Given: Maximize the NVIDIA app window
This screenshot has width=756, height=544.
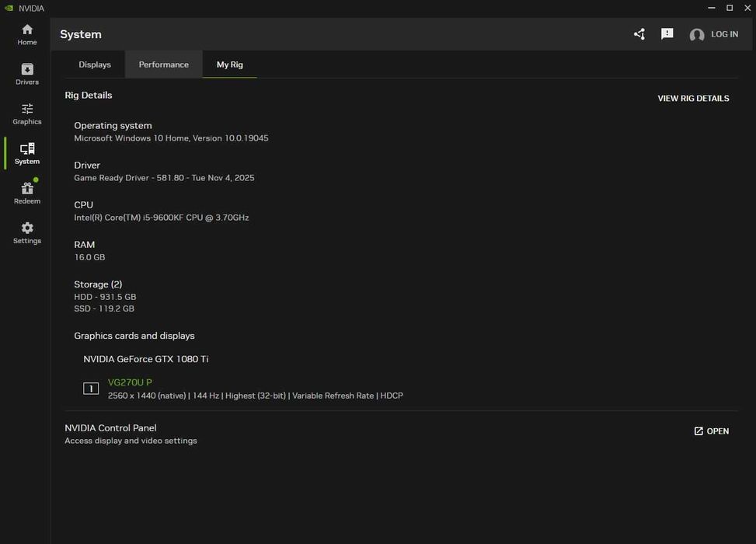Looking at the screenshot, I should point(730,8).
